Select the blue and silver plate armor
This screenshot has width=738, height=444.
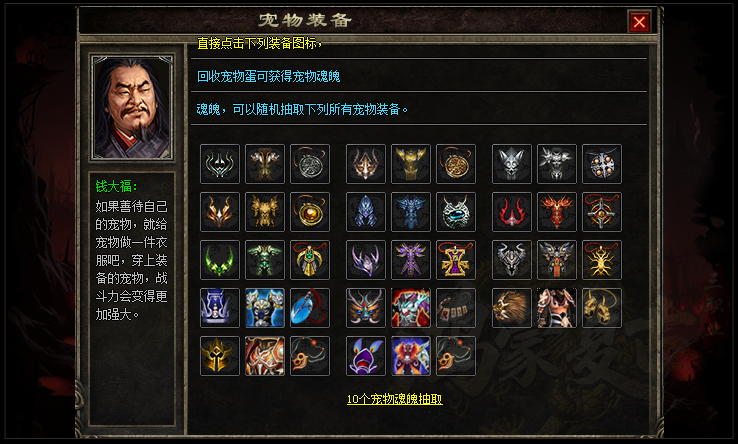click(x=265, y=308)
